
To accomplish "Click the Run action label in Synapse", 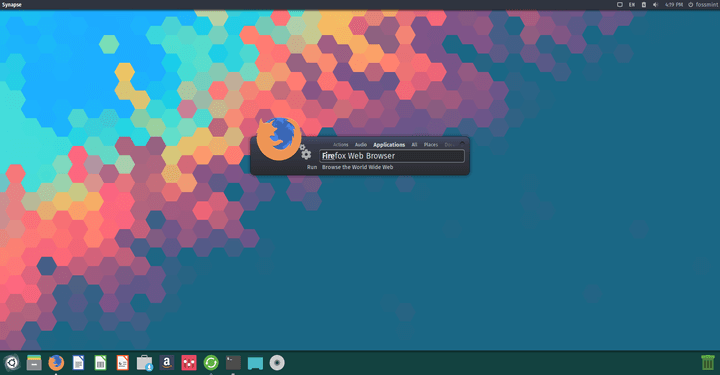I will (312, 167).
